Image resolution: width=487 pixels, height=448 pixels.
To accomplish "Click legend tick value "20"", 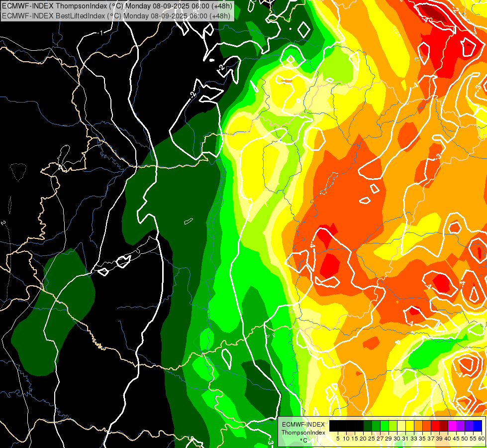I will pos(363,439).
